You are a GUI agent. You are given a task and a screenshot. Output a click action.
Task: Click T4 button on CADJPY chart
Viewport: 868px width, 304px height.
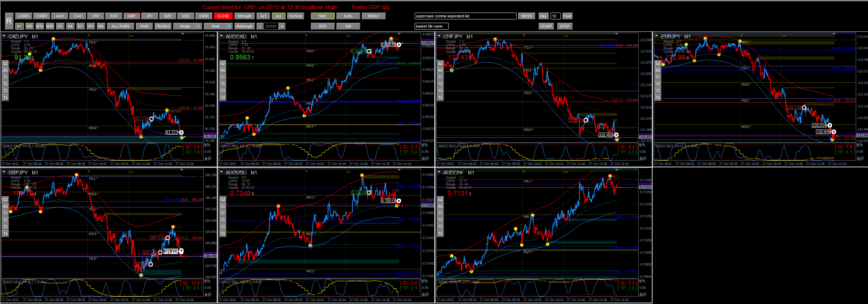coord(5,98)
